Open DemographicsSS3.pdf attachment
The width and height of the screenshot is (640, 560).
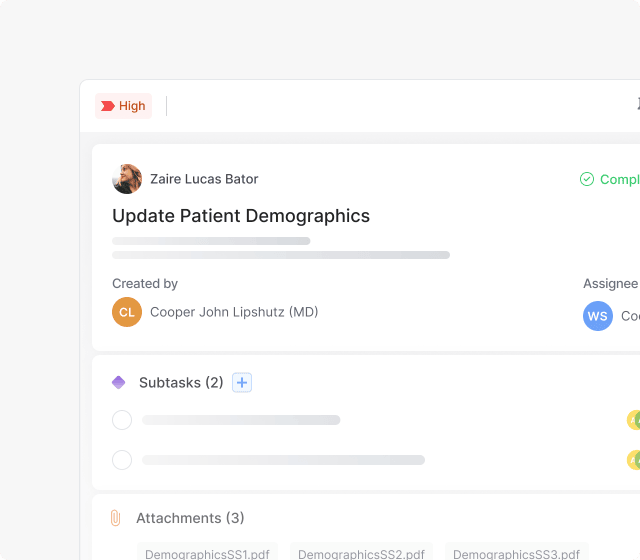(514, 553)
